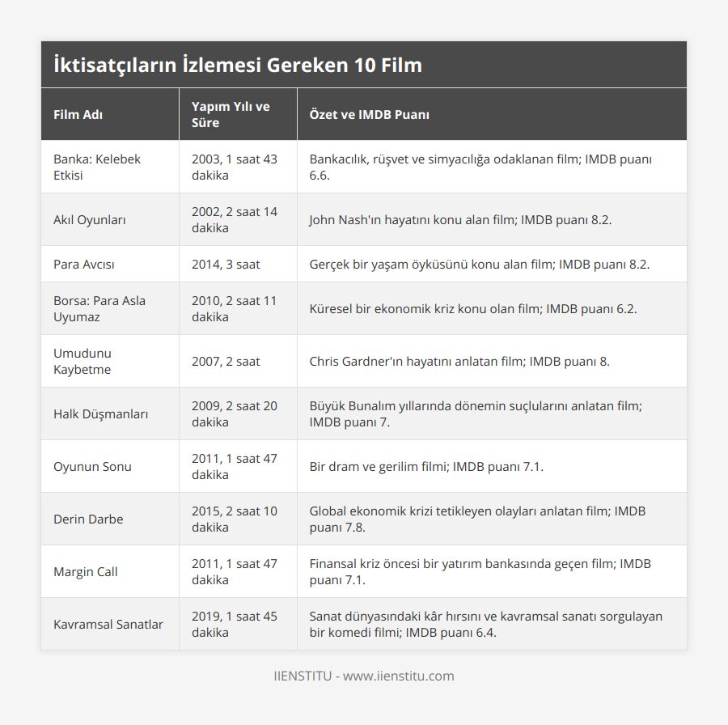Image resolution: width=728 pixels, height=725 pixels.
Task: Click the "Özet ve IMDB Puanı" header
Action: [369, 114]
